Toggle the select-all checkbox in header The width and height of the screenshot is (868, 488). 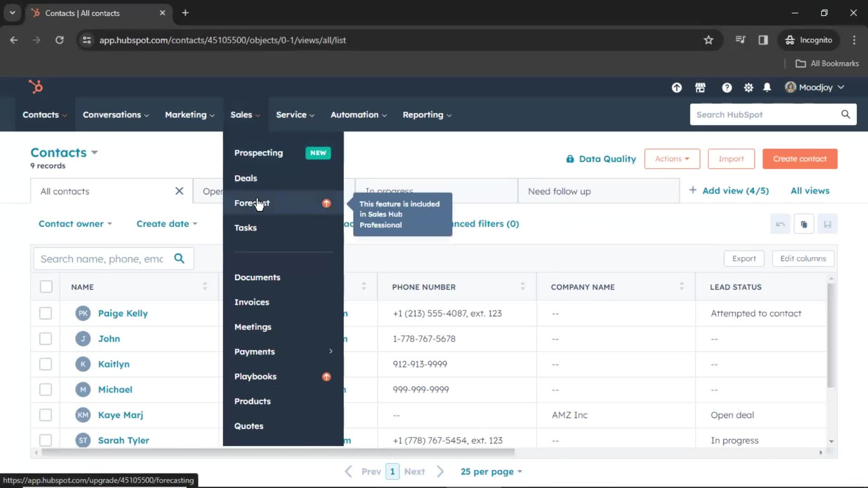pyautogui.click(x=46, y=286)
